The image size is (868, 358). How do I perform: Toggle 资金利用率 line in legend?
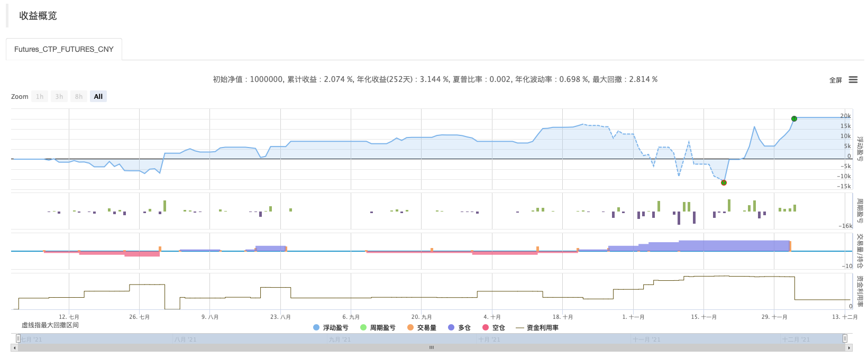point(537,328)
